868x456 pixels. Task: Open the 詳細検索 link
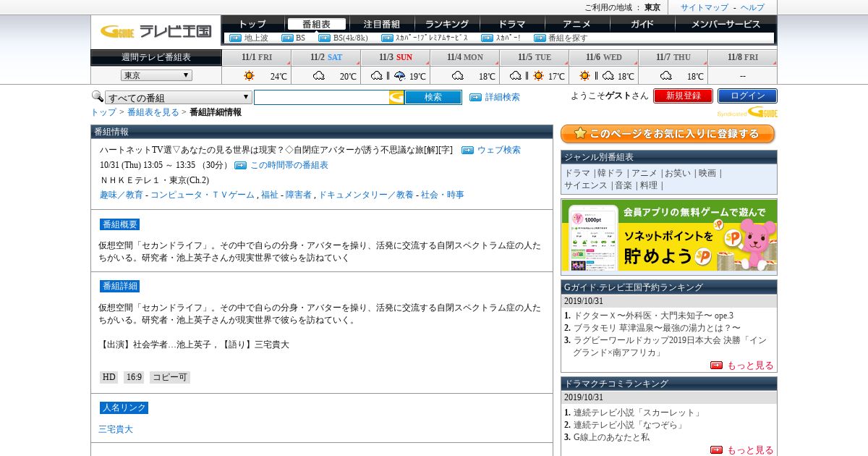[x=502, y=97]
